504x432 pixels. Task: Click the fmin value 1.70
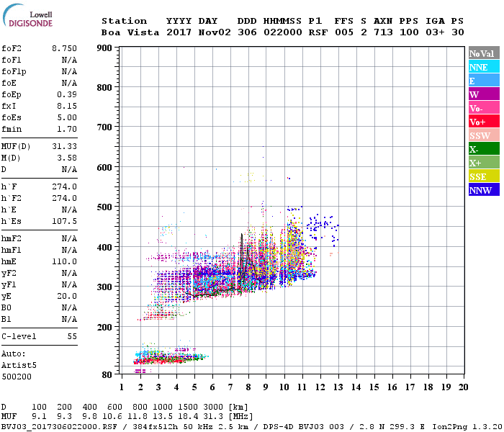(x=67, y=129)
